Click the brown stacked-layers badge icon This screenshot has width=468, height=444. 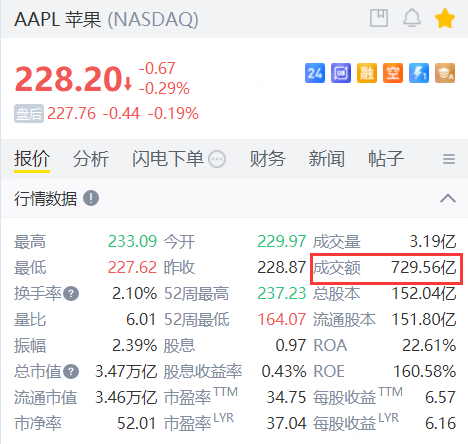[x=445, y=73]
